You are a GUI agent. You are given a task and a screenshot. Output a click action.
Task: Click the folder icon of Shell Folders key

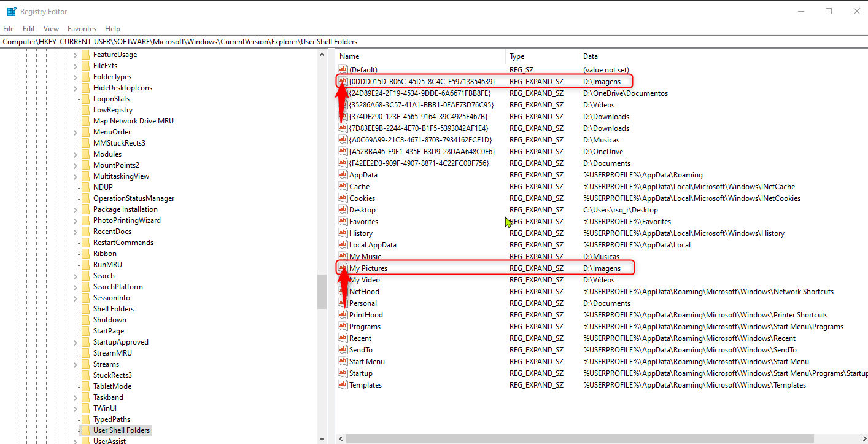[85, 309]
